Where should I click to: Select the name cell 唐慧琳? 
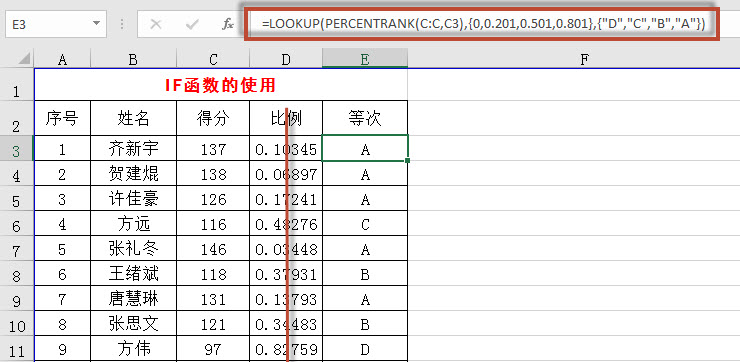click(133, 298)
